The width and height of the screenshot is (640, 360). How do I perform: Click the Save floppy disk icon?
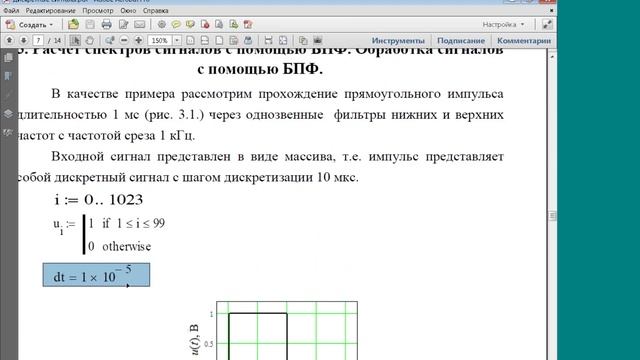[x=90, y=25]
